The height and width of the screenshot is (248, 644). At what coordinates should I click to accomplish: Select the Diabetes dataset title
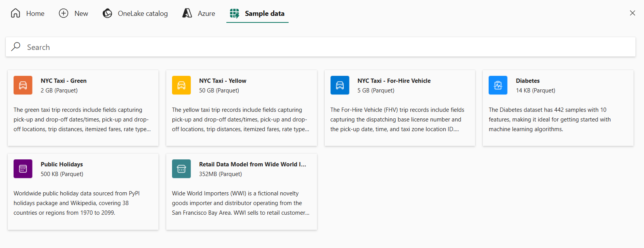click(x=528, y=80)
